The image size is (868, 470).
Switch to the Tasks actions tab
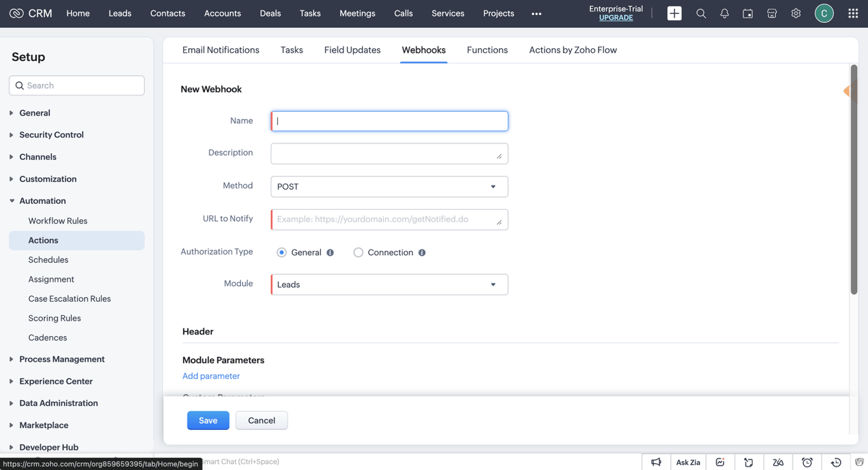(x=292, y=50)
